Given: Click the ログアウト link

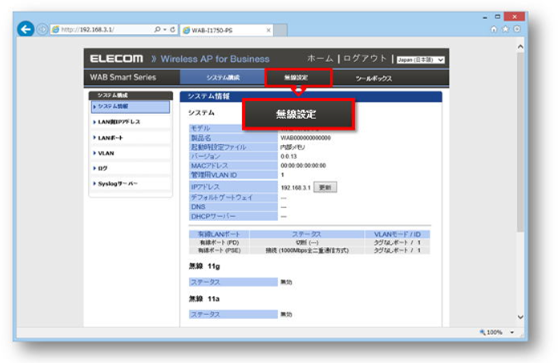Looking at the screenshot, I should 365,58.
